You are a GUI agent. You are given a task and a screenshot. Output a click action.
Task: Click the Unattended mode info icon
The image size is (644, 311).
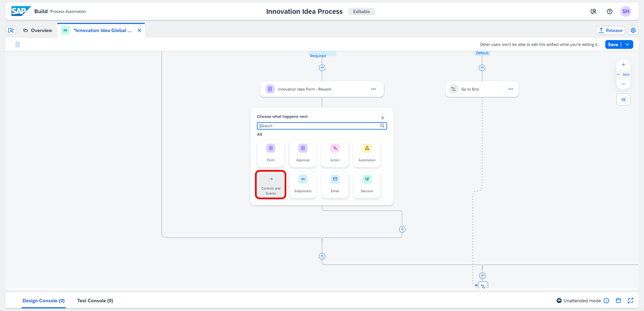[606, 301]
